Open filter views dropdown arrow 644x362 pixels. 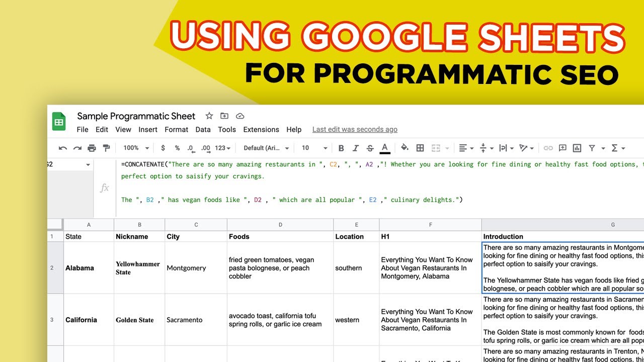pos(603,148)
